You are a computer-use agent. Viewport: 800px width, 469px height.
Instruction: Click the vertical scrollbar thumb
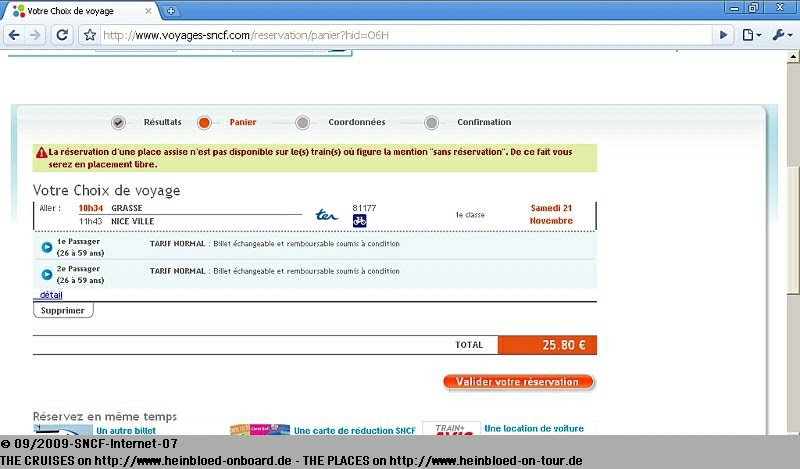click(793, 230)
